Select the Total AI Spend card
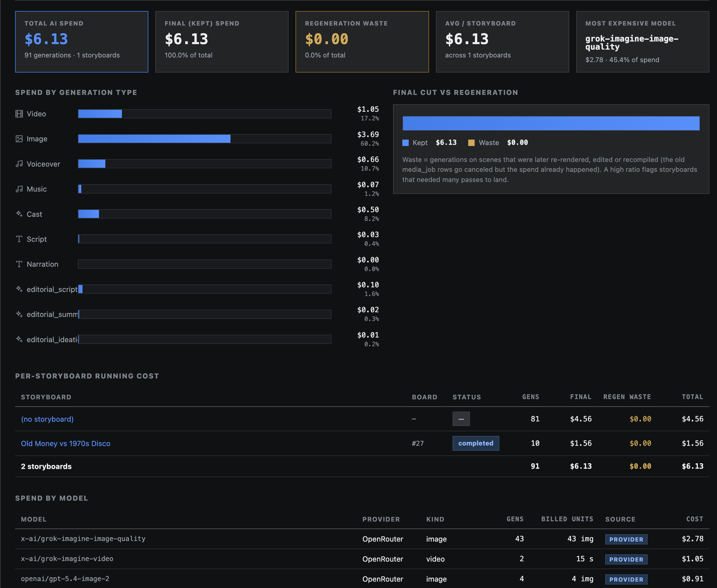The width and height of the screenshot is (717, 588). pyautogui.click(x=82, y=42)
